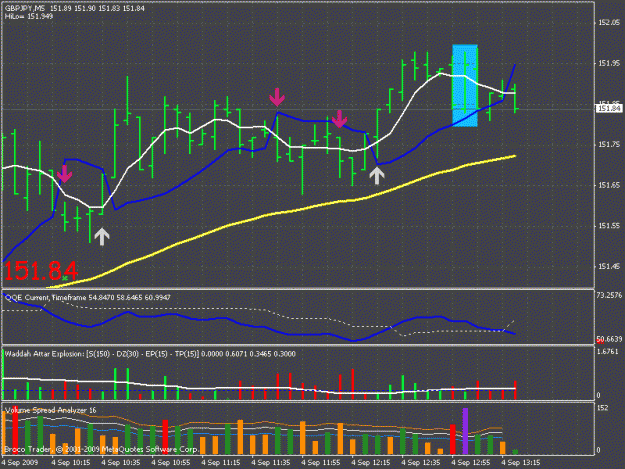Select the magenta sell arrow near 10:15

click(64, 174)
